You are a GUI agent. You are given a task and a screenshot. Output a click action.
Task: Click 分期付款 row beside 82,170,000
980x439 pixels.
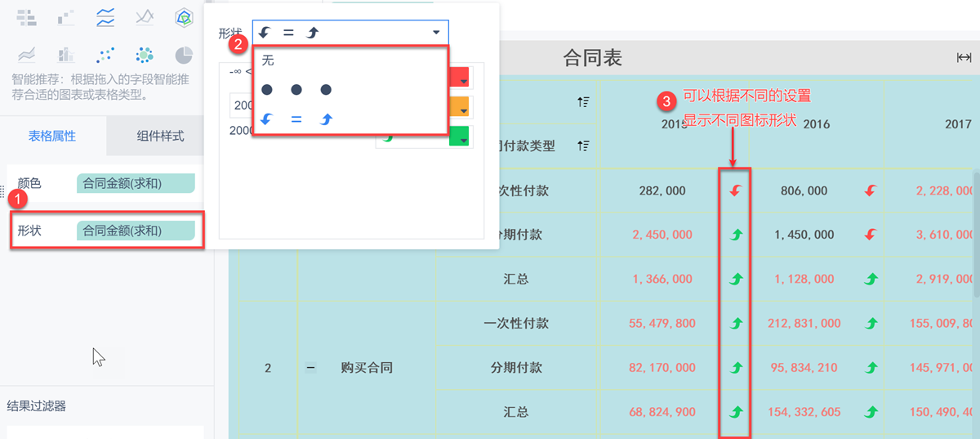pos(516,367)
